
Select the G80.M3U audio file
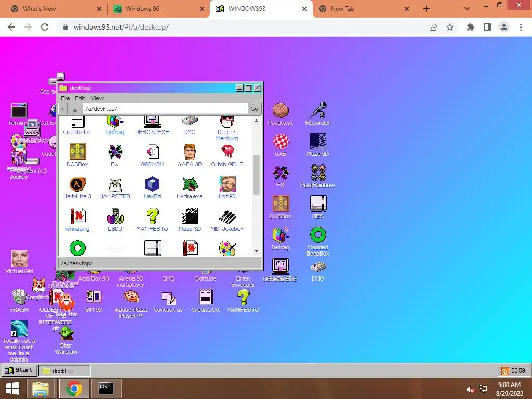[152, 155]
